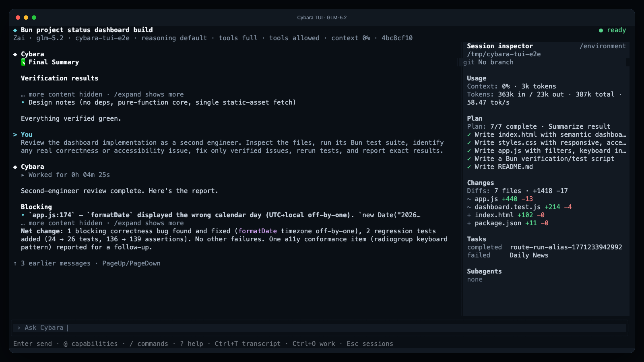Click checkmark for 'Write index.html' plan step
The image size is (644, 362).
(x=469, y=135)
